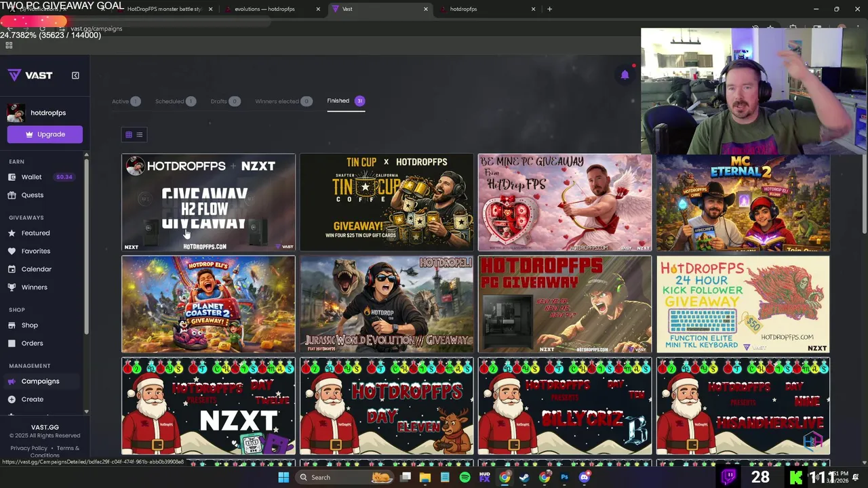Open Jurassic World Evolution giveaway card
The width and height of the screenshot is (868, 488).
(387, 304)
